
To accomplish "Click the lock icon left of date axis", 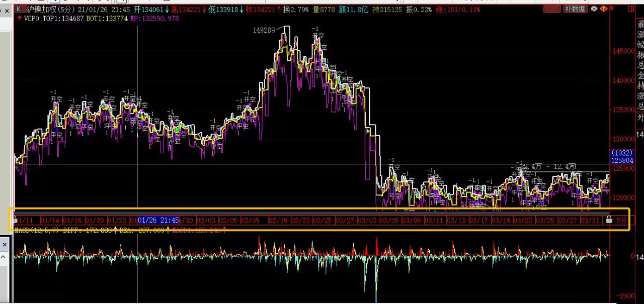I will pyautogui.click(x=15, y=220).
